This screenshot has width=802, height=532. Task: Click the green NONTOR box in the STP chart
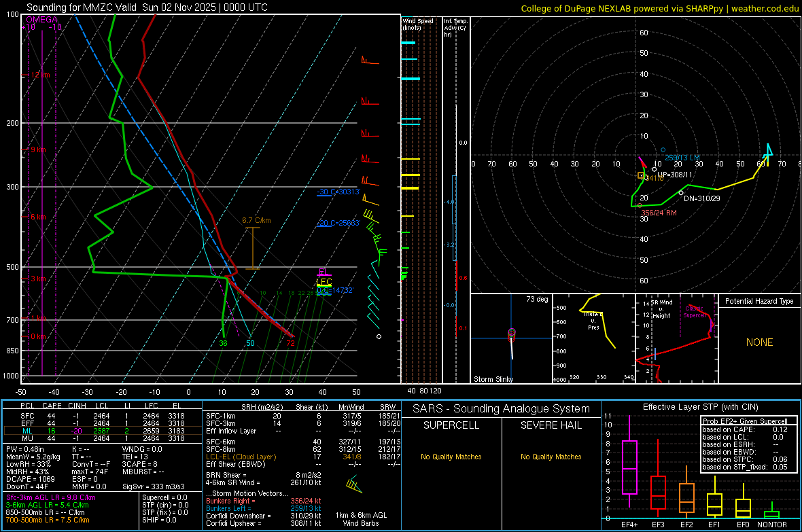coord(771,514)
